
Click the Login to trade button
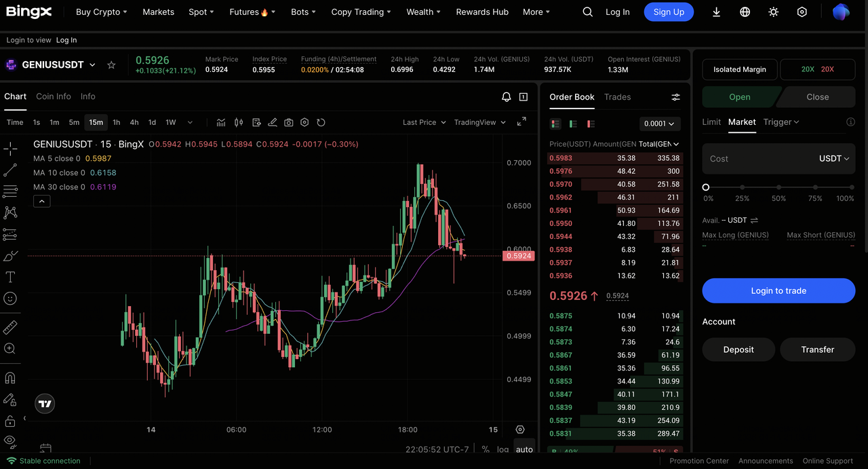[x=778, y=290]
